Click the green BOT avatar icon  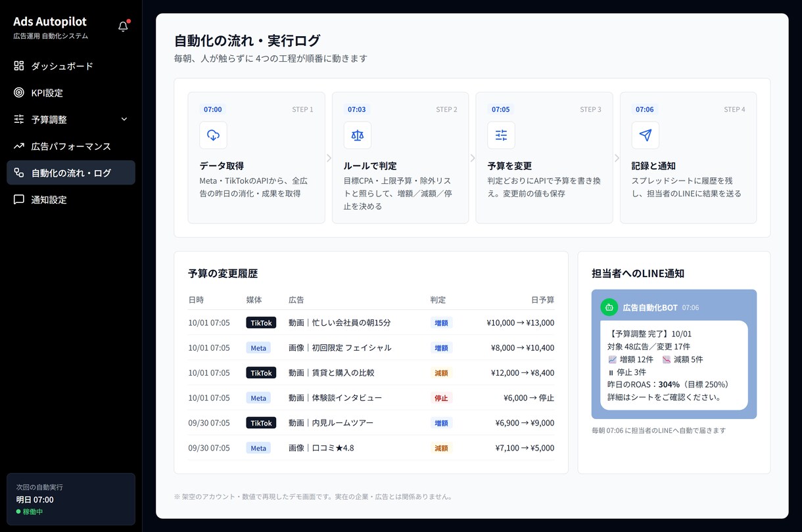pyautogui.click(x=609, y=307)
